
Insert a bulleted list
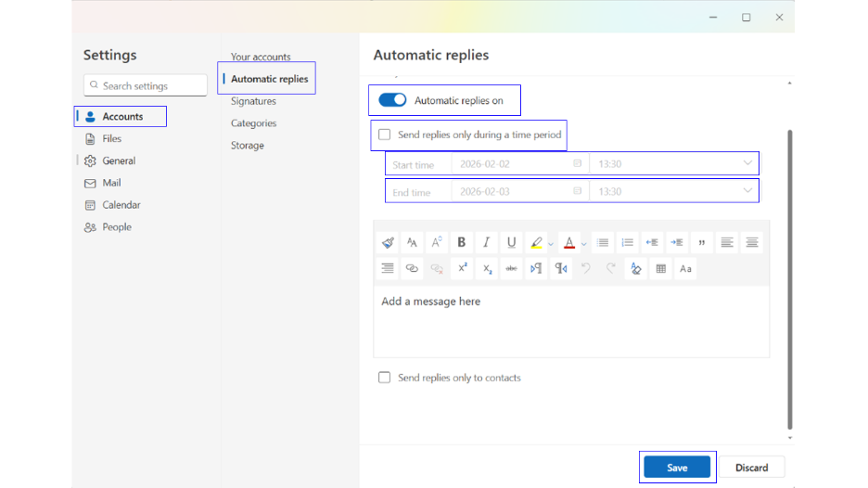(602, 242)
